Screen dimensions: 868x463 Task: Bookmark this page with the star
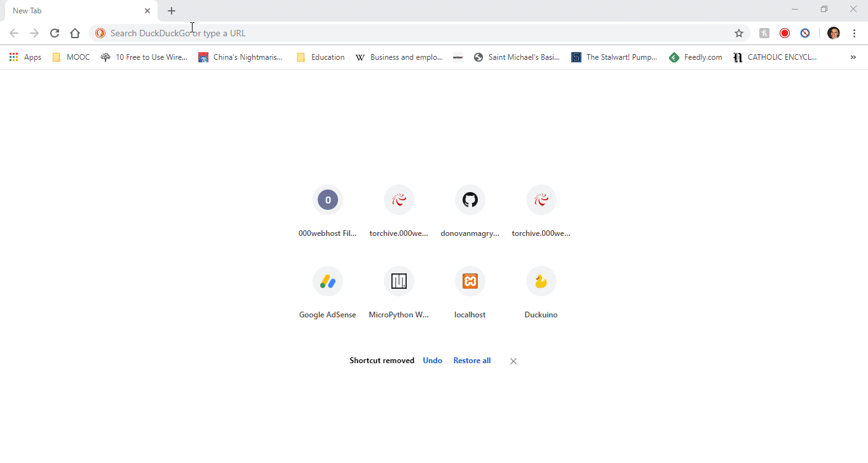[x=739, y=32]
